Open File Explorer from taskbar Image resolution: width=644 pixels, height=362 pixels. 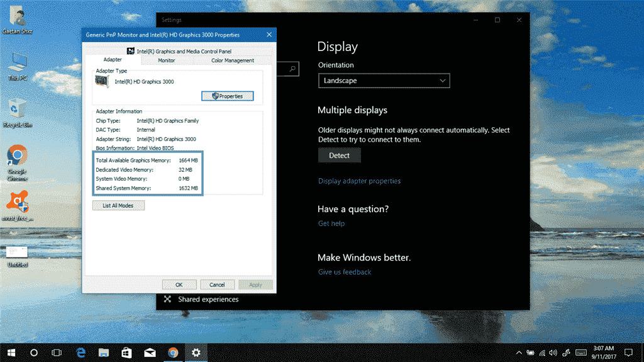click(x=104, y=353)
